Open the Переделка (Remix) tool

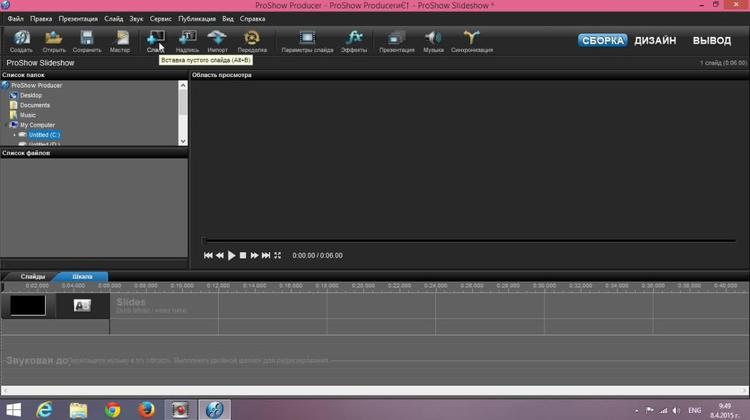(x=252, y=41)
